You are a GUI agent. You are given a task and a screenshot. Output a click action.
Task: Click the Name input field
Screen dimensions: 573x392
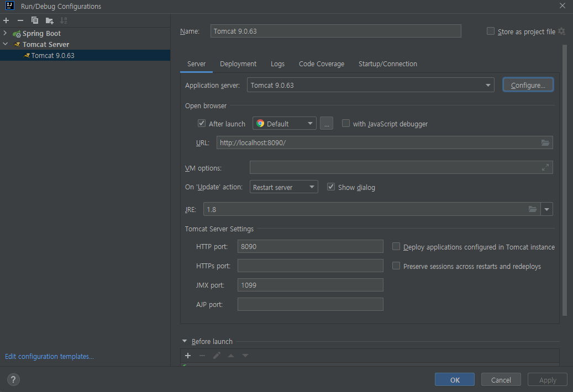(x=335, y=31)
